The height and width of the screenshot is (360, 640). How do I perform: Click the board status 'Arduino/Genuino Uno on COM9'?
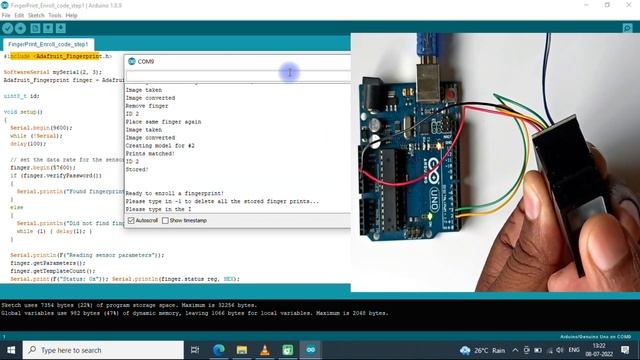coord(596,337)
